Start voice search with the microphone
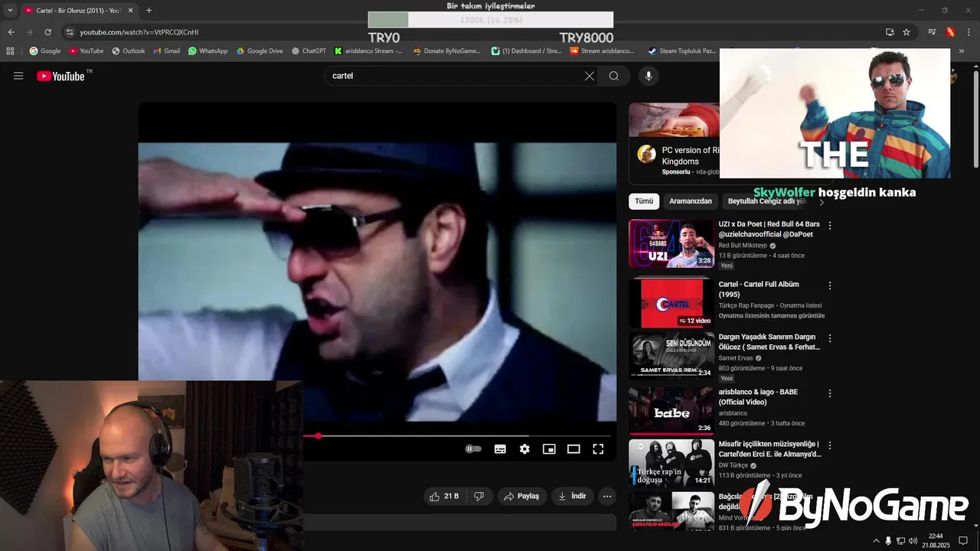The image size is (980, 551). 648,76
